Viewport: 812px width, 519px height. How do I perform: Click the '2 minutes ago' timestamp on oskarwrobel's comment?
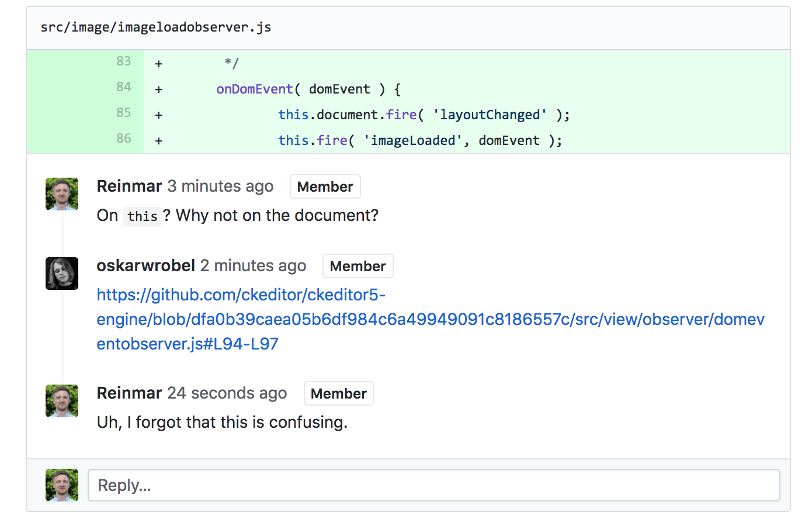tap(253, 265)
